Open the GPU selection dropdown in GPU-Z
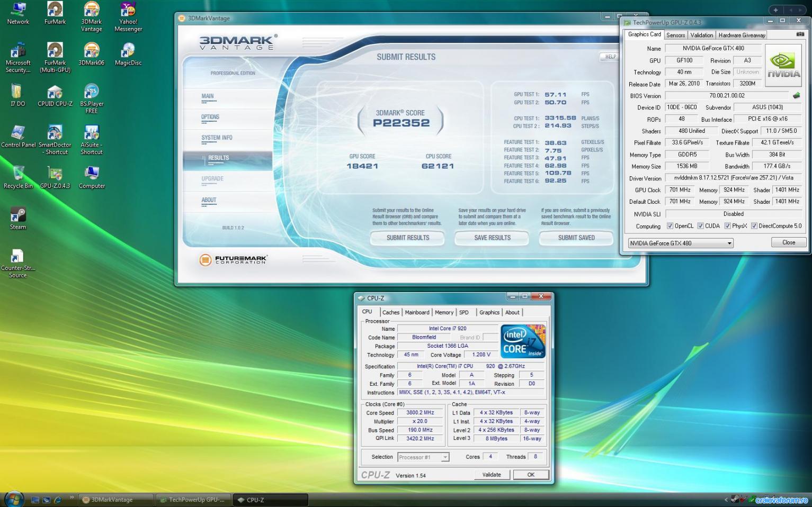The width and height of the screenshot is (812, 507). tap(681, 243)
